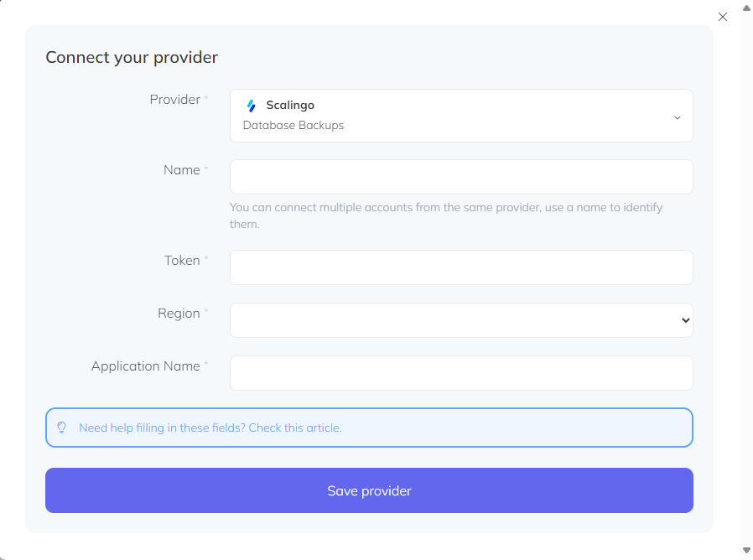Image resolution: width=753 pixels, height=560 pixels.
Task: Click into the Name input field
Action: (461, 177)
